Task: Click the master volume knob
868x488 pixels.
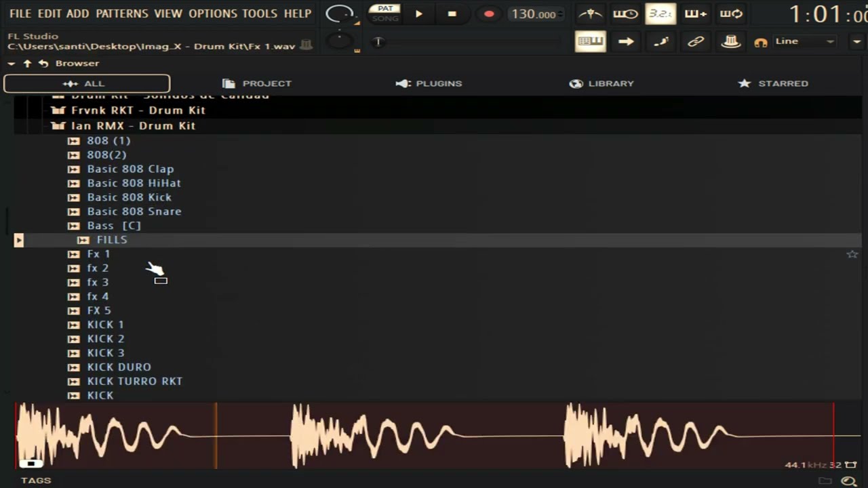Action: 339,14
